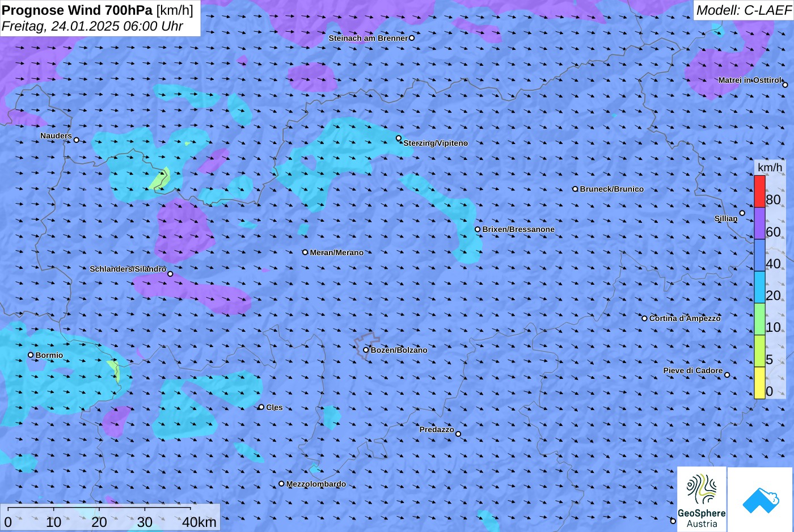
Task: Click the 'Bozen/Bolzano' town label
Action: 399,350
